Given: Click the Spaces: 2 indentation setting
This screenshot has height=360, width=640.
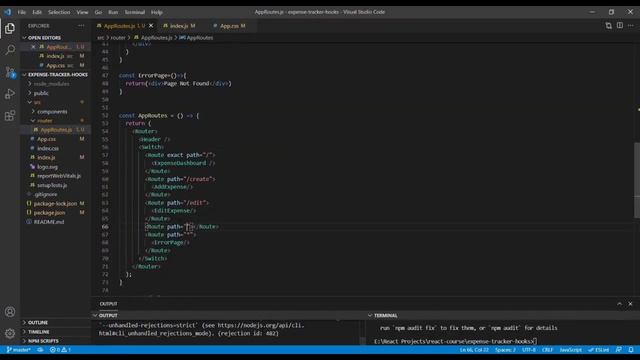Looking at the screenshot, I should [505, 350].
